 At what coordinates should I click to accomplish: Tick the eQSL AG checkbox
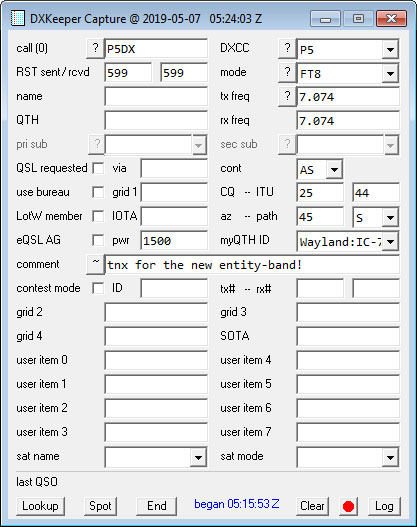[x=98, y=240]
